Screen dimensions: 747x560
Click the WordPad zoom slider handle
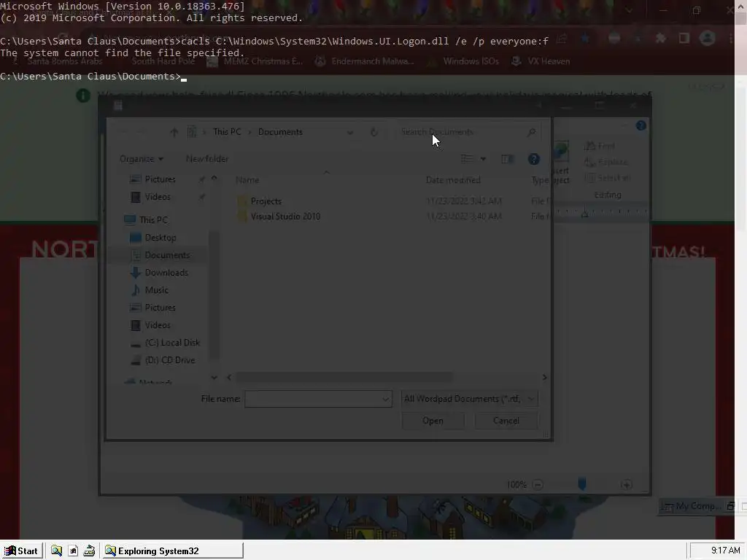coord(581,484)
